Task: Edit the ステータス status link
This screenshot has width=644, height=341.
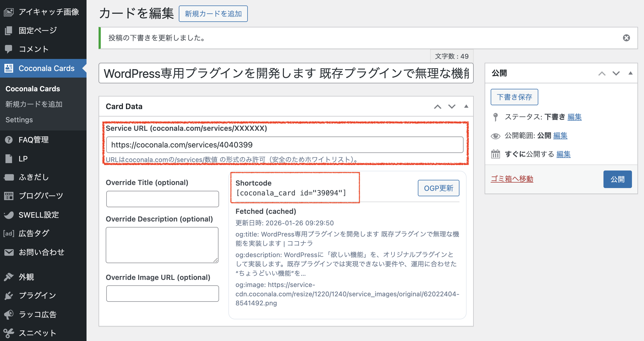Action: coord(574,117)
